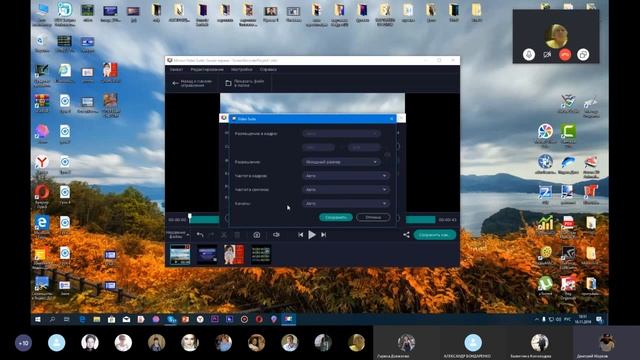This screenshot has width=640, height=360.
Task: Select the landscape video thumbnail in file strip
Action: click(x=180, y=254)
